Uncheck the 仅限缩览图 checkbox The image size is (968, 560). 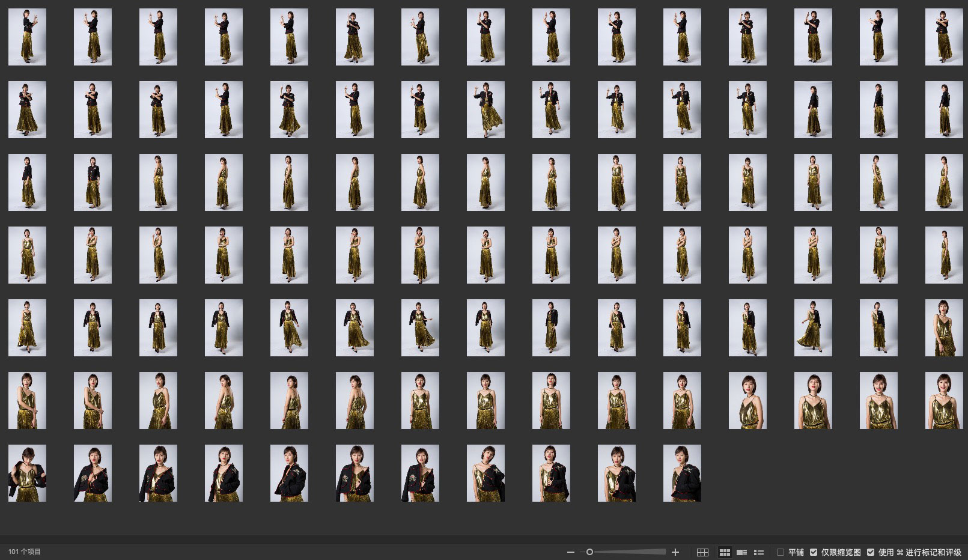coord(814,552)
